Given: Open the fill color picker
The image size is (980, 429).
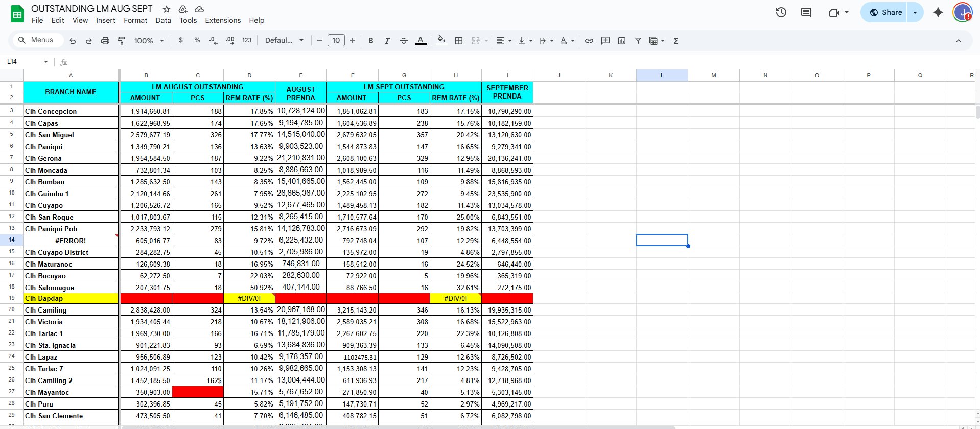Looking at the screenshot, I should click(x=441, y=40).
